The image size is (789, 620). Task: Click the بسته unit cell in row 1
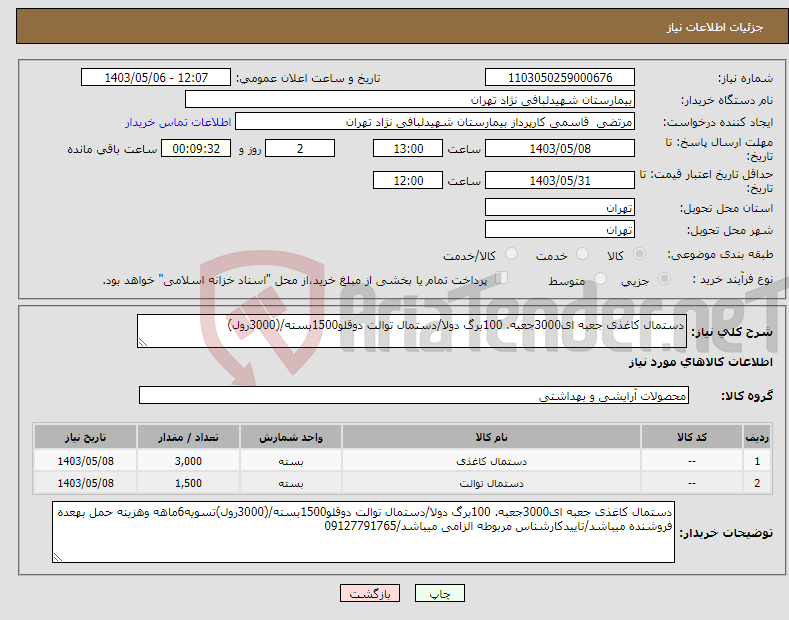pos(291,460)
